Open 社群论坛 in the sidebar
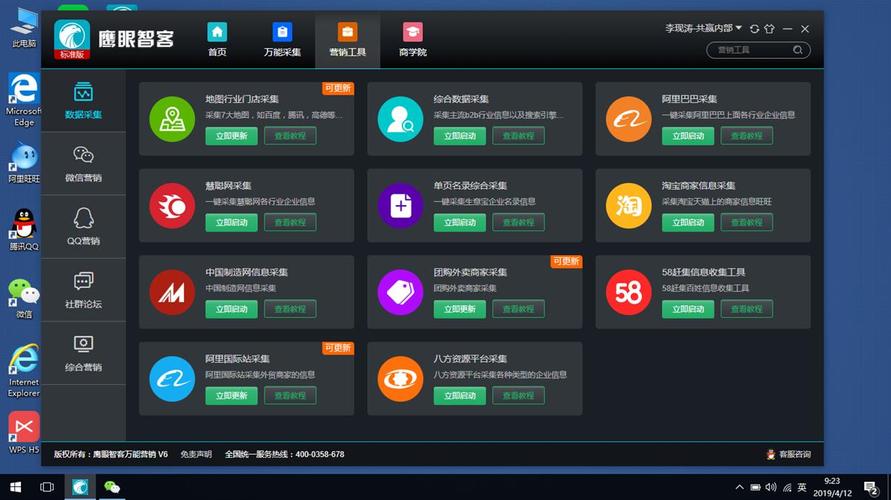Screen dimensions: 891x500 [x=84, y=290]
